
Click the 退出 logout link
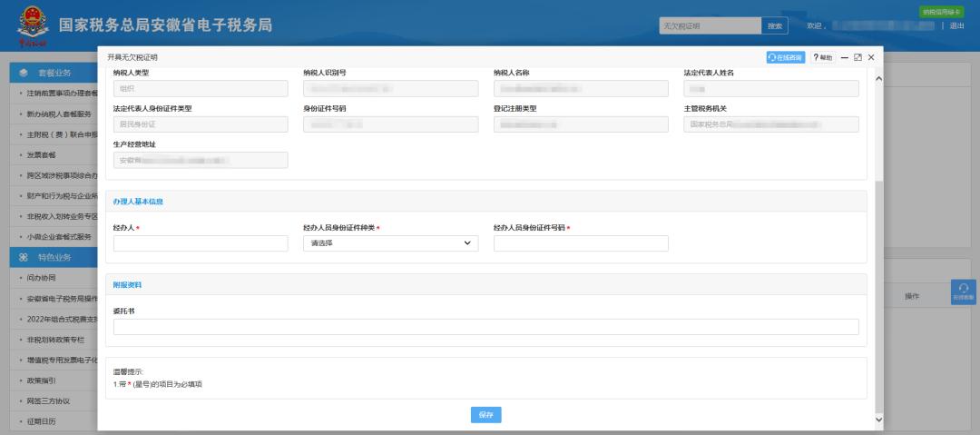point(956,25)
